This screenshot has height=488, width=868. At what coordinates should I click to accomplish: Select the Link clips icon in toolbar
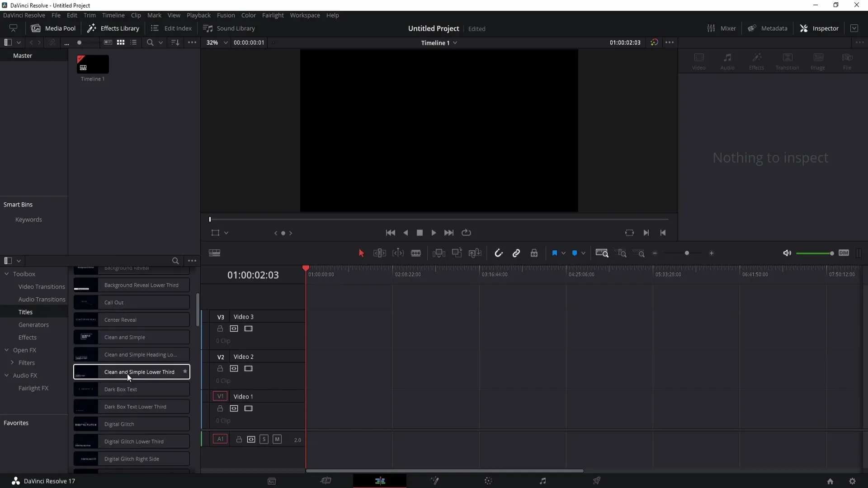(x=517, y=253)
